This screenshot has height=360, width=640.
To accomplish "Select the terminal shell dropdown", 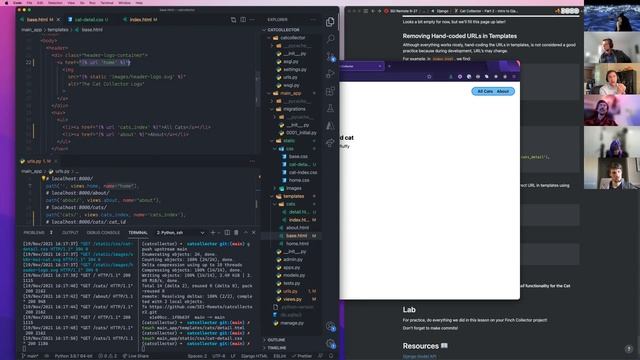I will pyautogui.click(x=180, y=233).
